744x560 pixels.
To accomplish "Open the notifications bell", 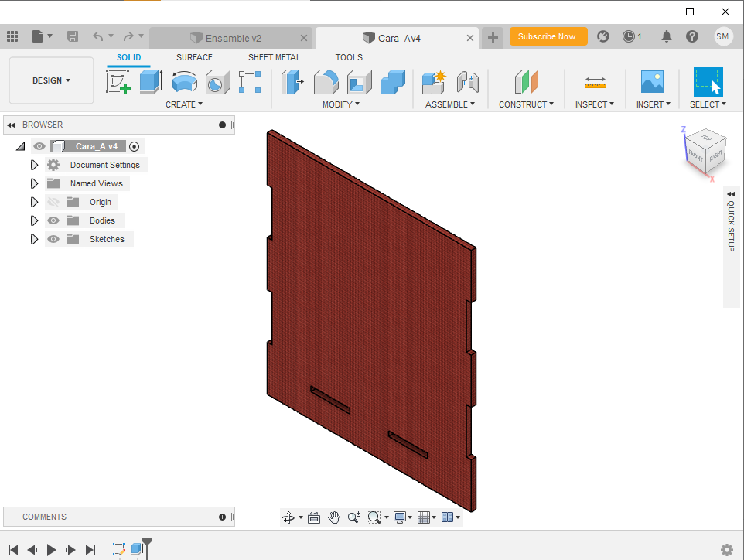I will [667, 36].
